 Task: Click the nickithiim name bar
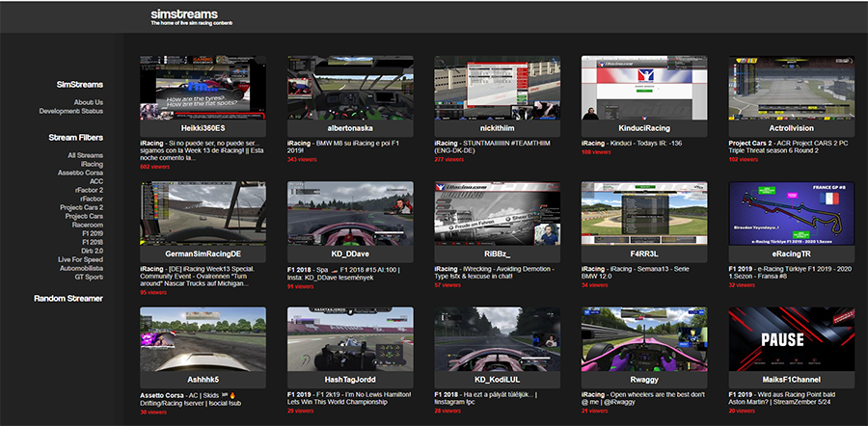[497, 128]
